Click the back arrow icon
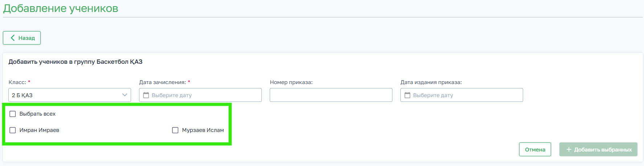The height and width of the screenshot is (166, 644). pyautogui.click(x=13, y=38)
